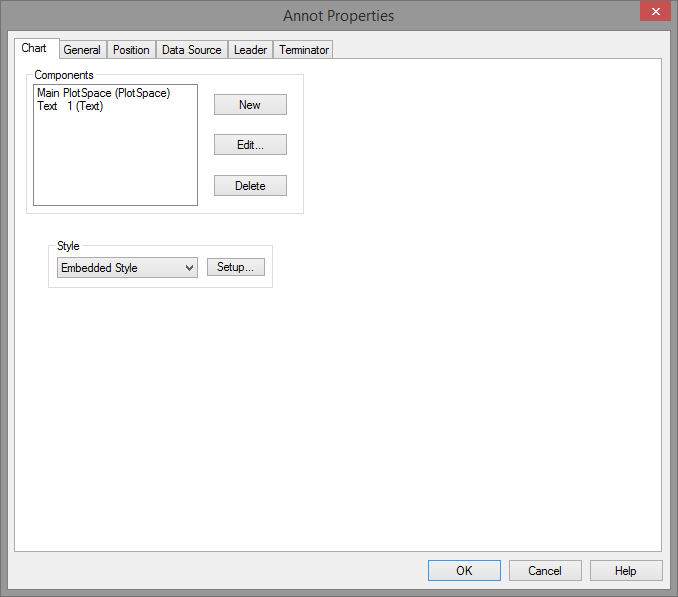Close the Annot Properties window
678x597 pixels.
point(653,12)
